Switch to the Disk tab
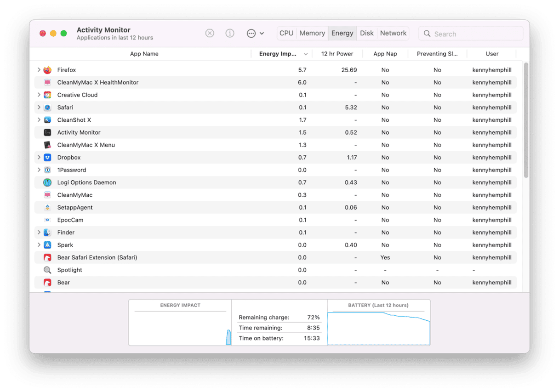 pos(367,33)
